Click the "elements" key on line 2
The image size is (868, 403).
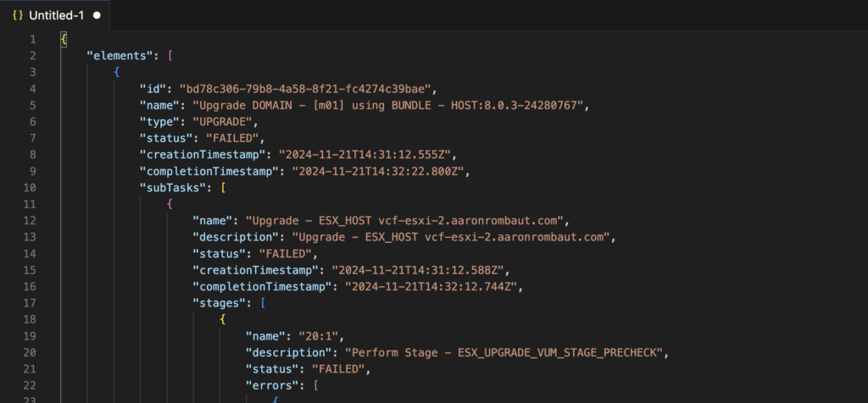(x=120, y=56)
